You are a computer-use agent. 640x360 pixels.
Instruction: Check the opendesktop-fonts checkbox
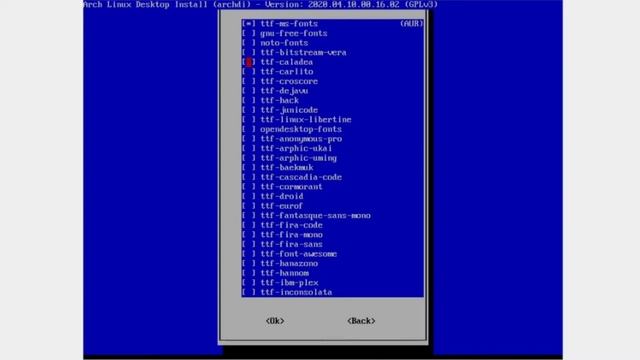[249, 129]
